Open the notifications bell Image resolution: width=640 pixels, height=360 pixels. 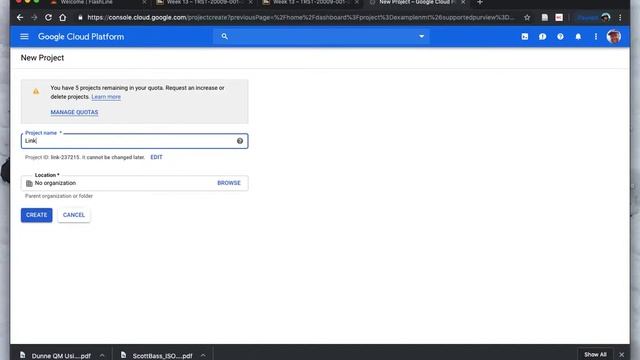(x=578, y=37)
